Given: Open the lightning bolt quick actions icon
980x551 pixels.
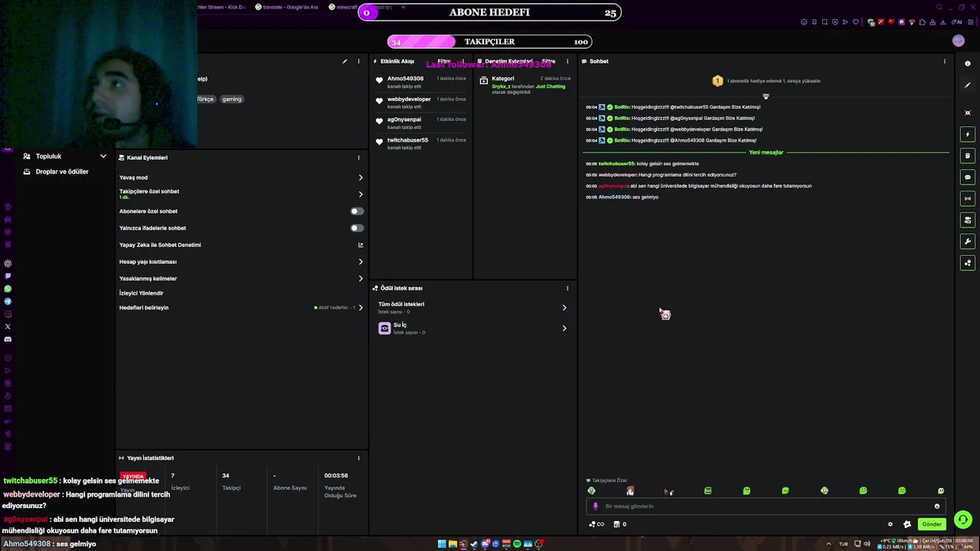Looking at the screenshot, I should 968,134.
